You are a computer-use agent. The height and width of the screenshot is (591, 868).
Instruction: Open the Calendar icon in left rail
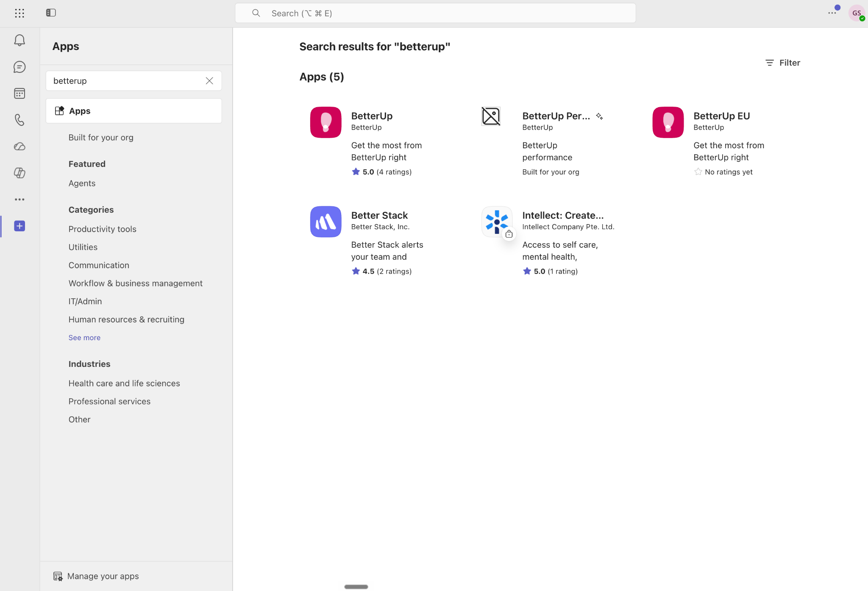click(x=19, y=93)
